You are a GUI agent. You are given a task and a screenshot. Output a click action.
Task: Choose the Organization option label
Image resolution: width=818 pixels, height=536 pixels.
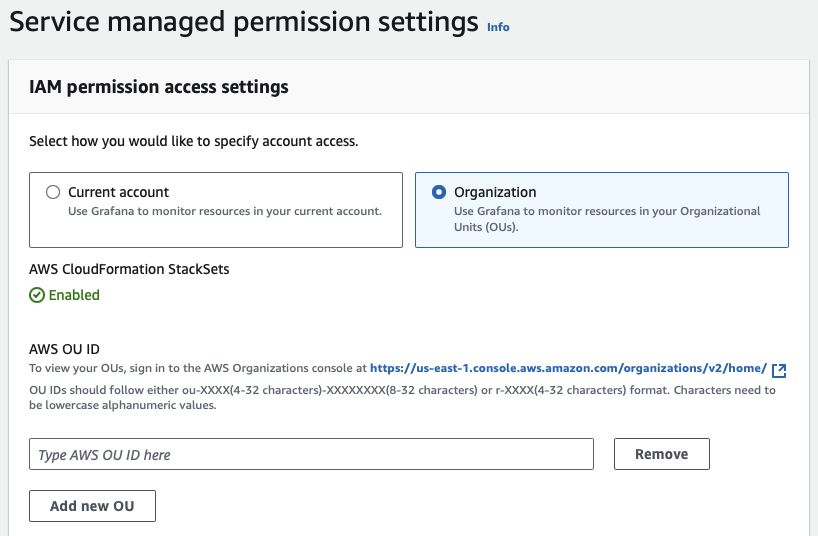click(x=495, y=192)
